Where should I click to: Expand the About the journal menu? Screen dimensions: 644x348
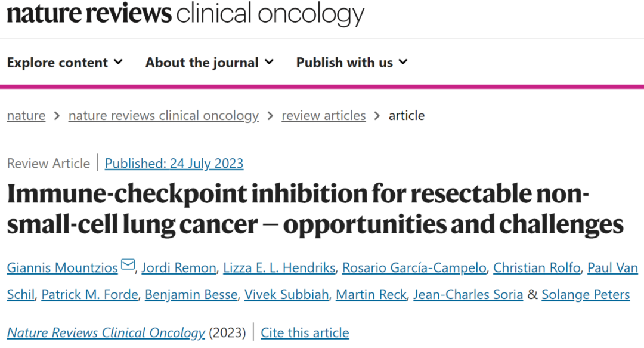(x=209, y=63)
